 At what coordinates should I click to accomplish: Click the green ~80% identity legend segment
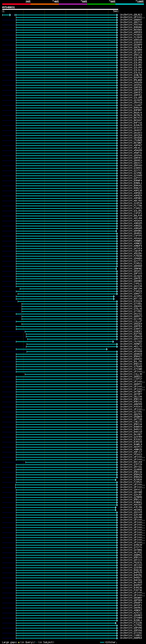pos(101,4)
